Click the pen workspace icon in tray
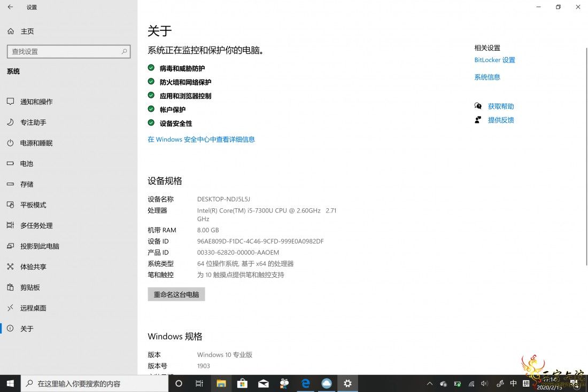This screenshot has height=392, width=588. 500,383
